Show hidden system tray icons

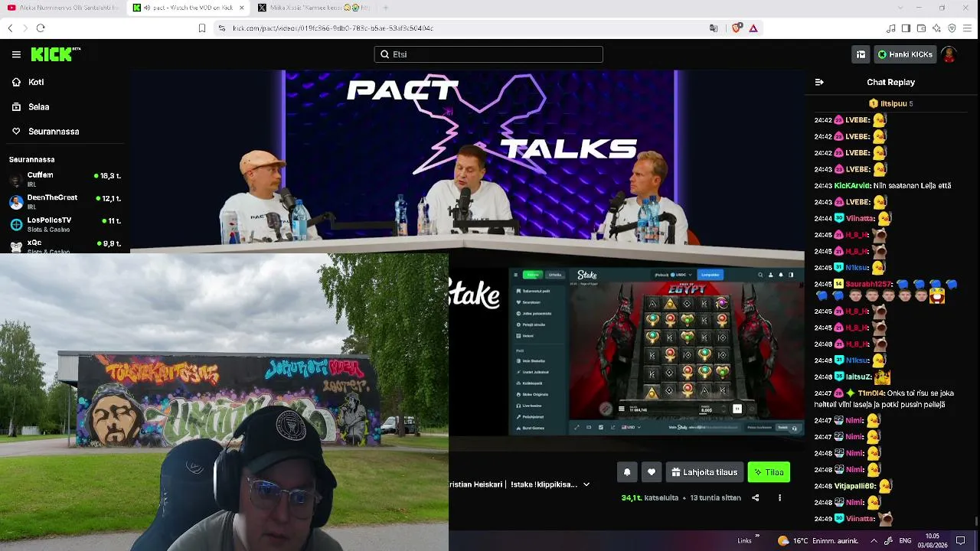click(x=876, y=540)
